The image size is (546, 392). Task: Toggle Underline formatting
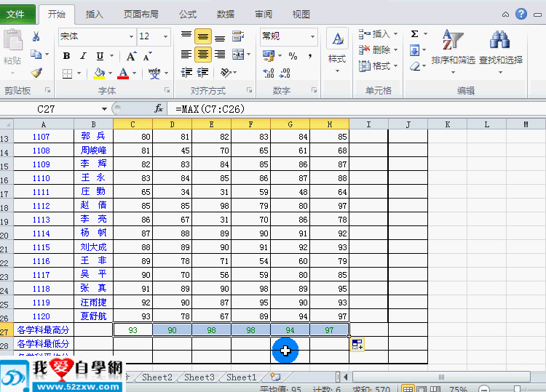pos(100,56)
